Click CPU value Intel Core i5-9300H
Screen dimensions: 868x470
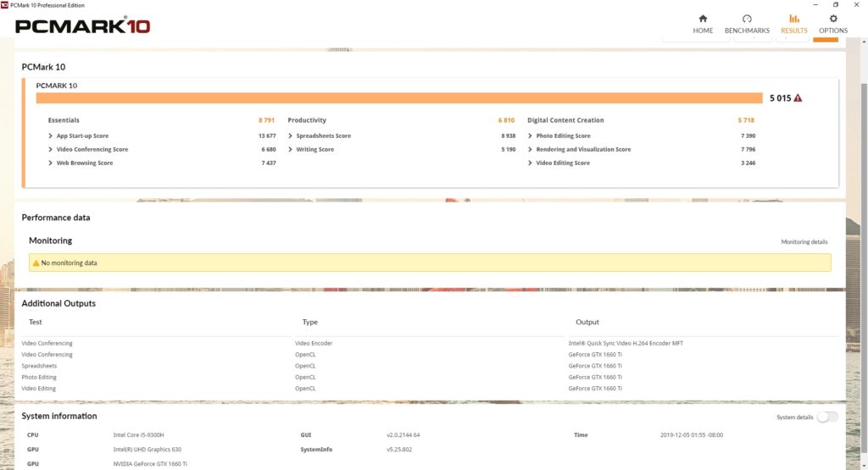pos(138,435)
